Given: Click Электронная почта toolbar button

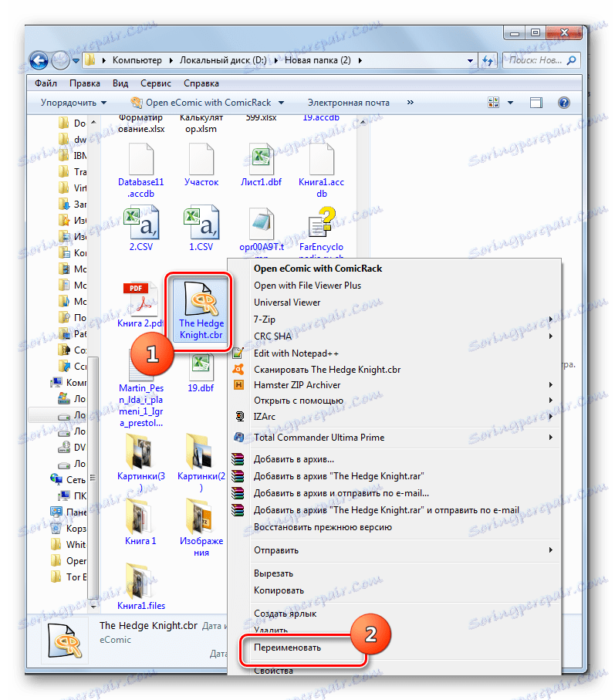Looking at the screenshot, I should click(349, 103).
